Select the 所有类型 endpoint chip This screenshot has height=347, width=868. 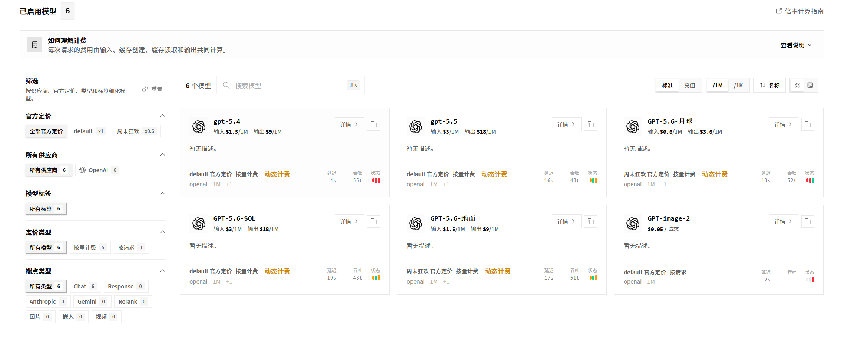click(x=46, y=286)
